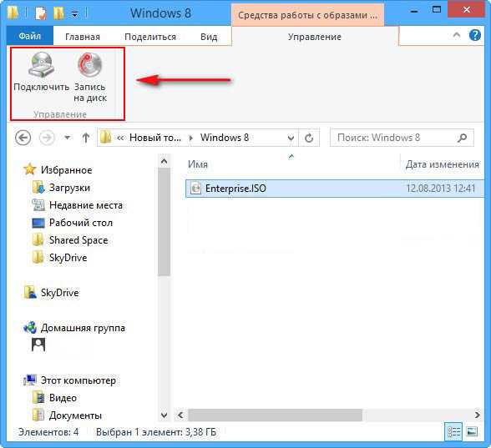Click the horizontal scrollbar right arrow
Viewport: 491px width, 448px height.
(478, 415)
